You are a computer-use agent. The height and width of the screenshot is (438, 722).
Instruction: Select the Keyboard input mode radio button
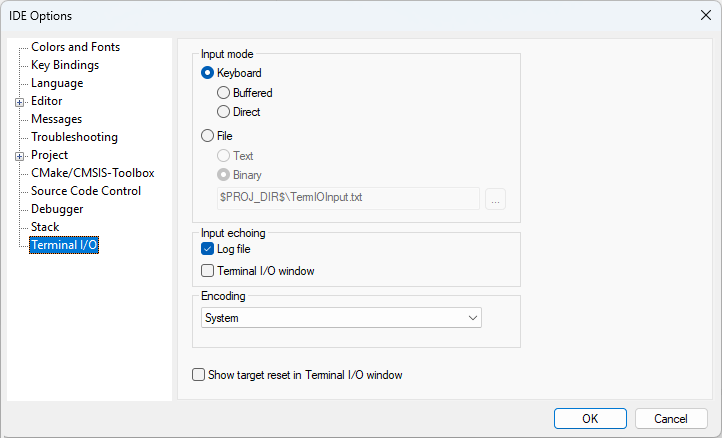[208, 73]
